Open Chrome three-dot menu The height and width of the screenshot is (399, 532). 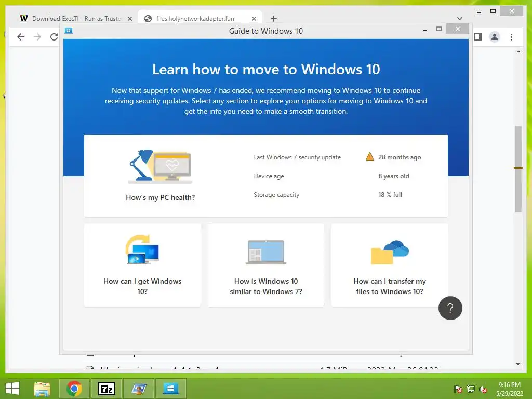tap(511, 37)
